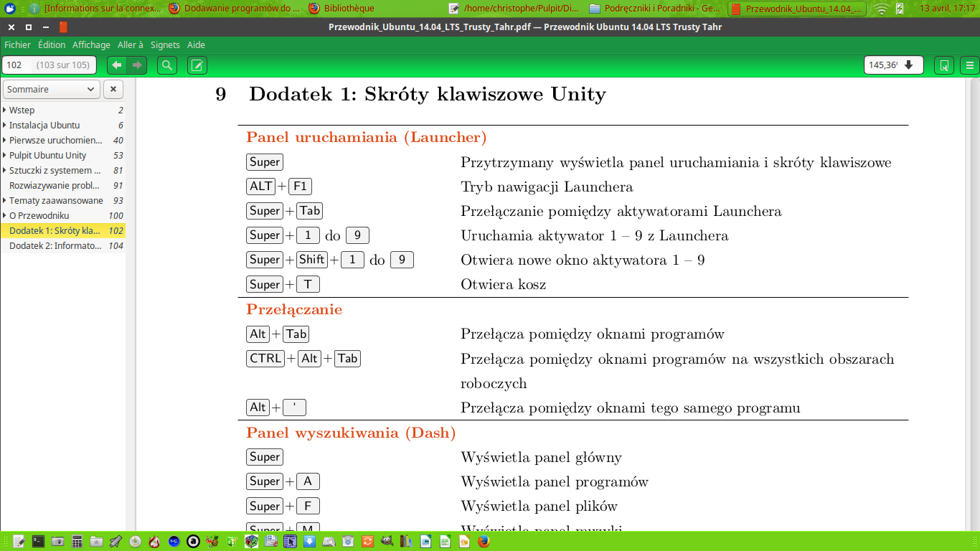Launch the blue MC dock icon
This screenshot has width=980, height=551.
(174, 541)
